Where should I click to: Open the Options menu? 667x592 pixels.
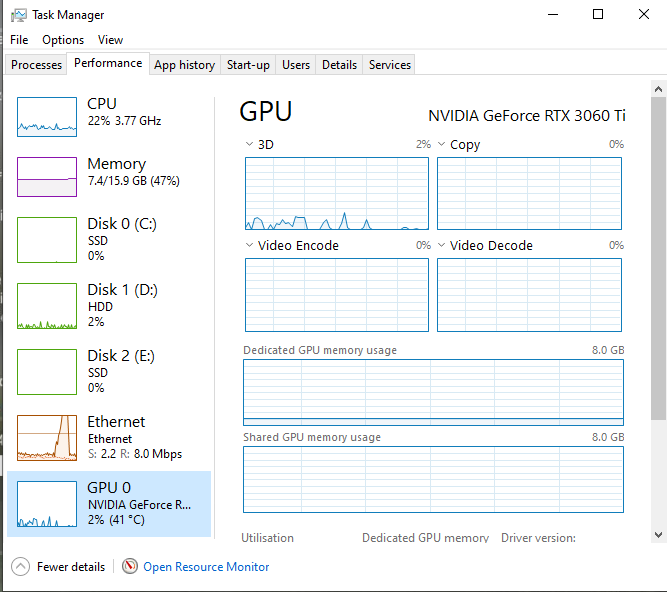pyautogui.click(x=63, y=40)
